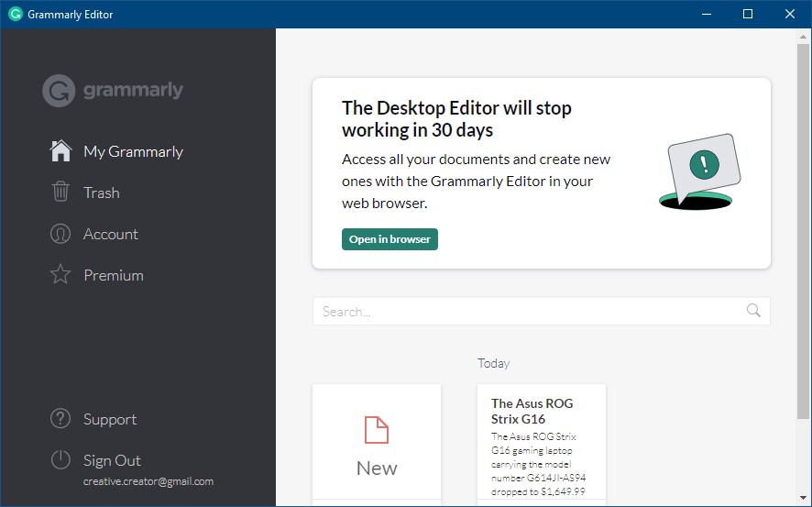Click the Sign Out power icon
Screen dimensions: 812x507
pos(60,460)
